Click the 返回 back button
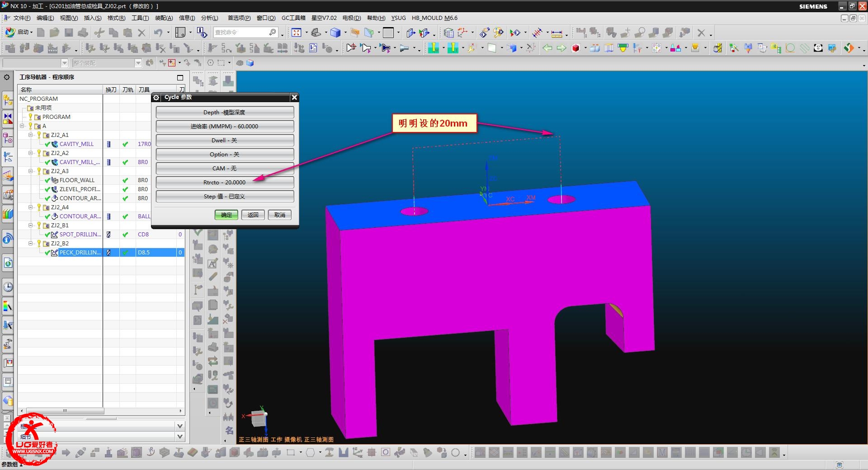Viewport: 868px width, 470px height. 253,215
